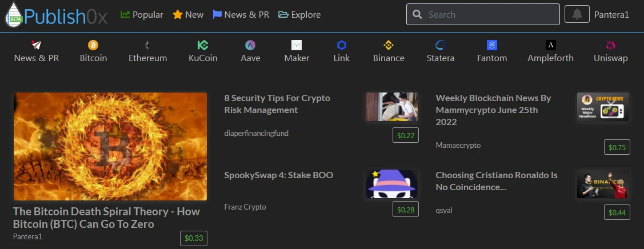Screen dimensions: 644x249
Task: Select the Bitcoin category label
Action: [93, 58]
